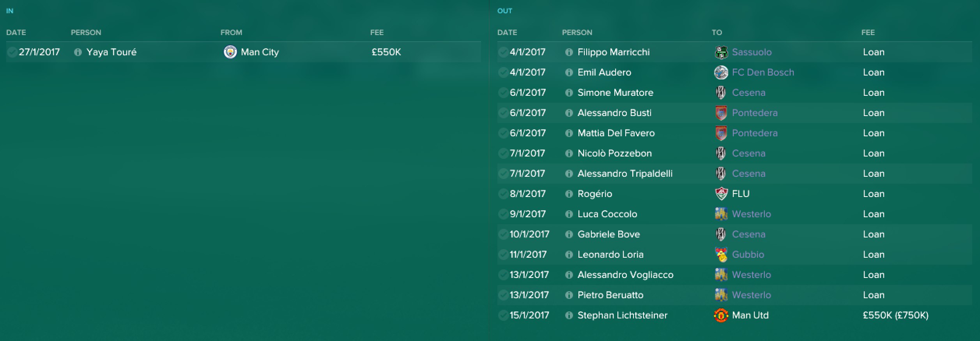Toggle the checkmark on Yaya Touré's row
The height and width of the screenshot is (341, 980).
[x=12, y=52]
